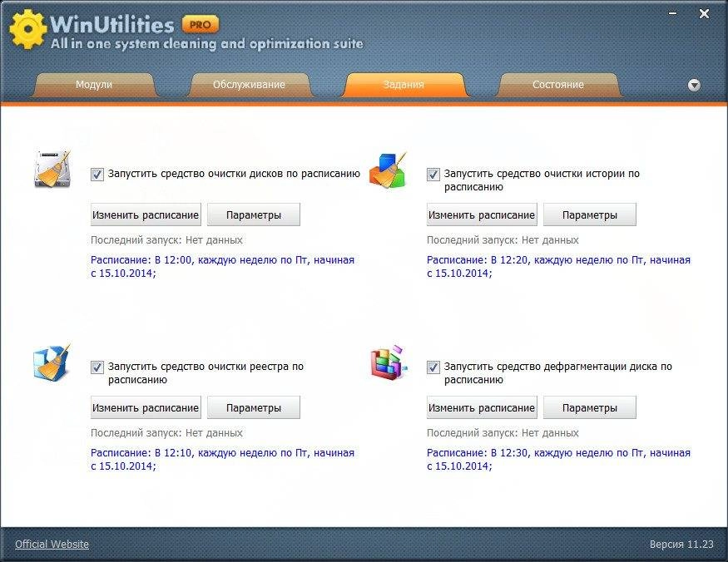Change schedule for disk cleaner
The height and width of the screenshot is (562, 728).
coord(146,214)
